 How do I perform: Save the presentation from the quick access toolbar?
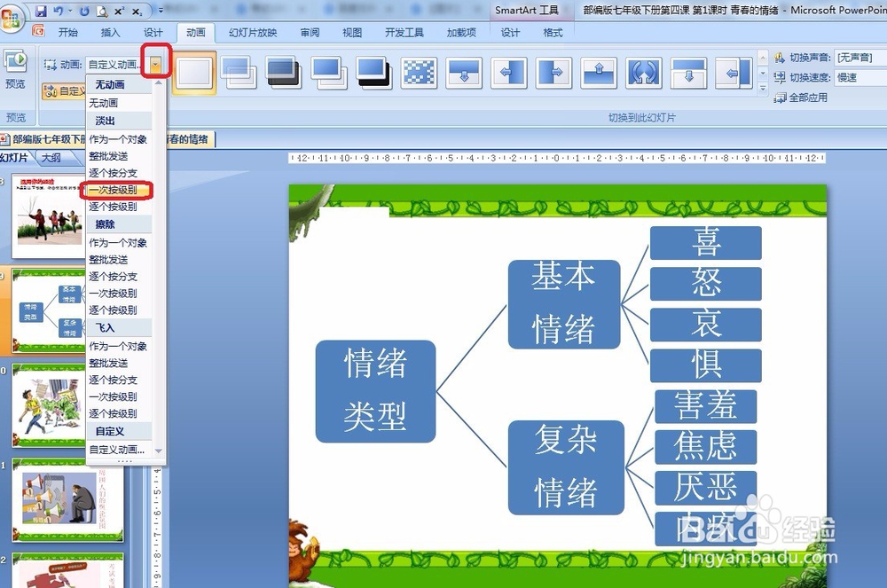(41, 11)
